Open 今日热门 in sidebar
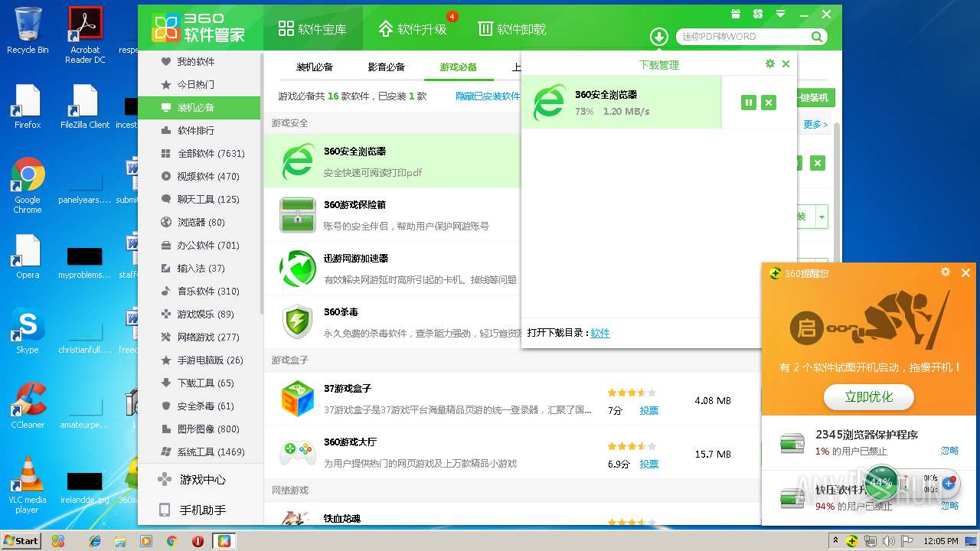980x551 pixels. pos(199,84)
